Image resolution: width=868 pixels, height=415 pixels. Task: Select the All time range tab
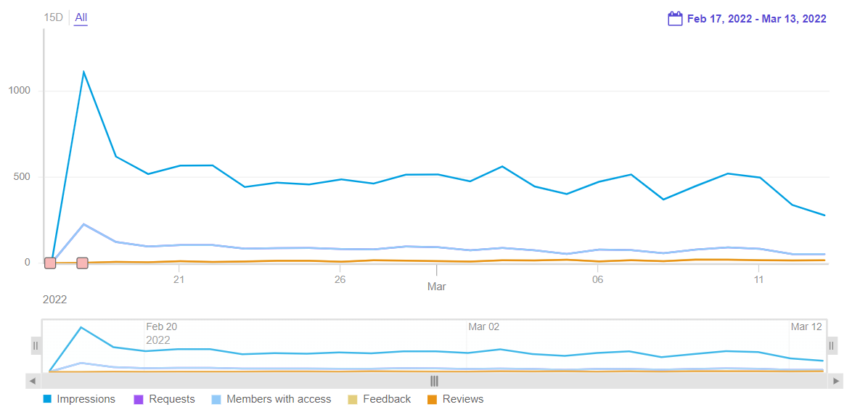coord(81,17)
